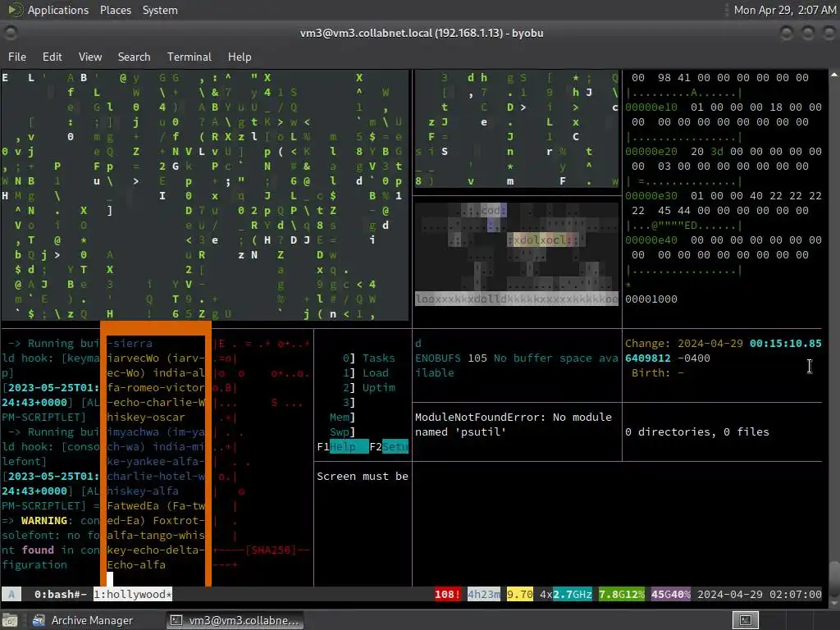Image resolution: width=840 pixels, height=630 pixels.
Task: Click the red 108! updates indicator
Action: click(x=447, y=594)
